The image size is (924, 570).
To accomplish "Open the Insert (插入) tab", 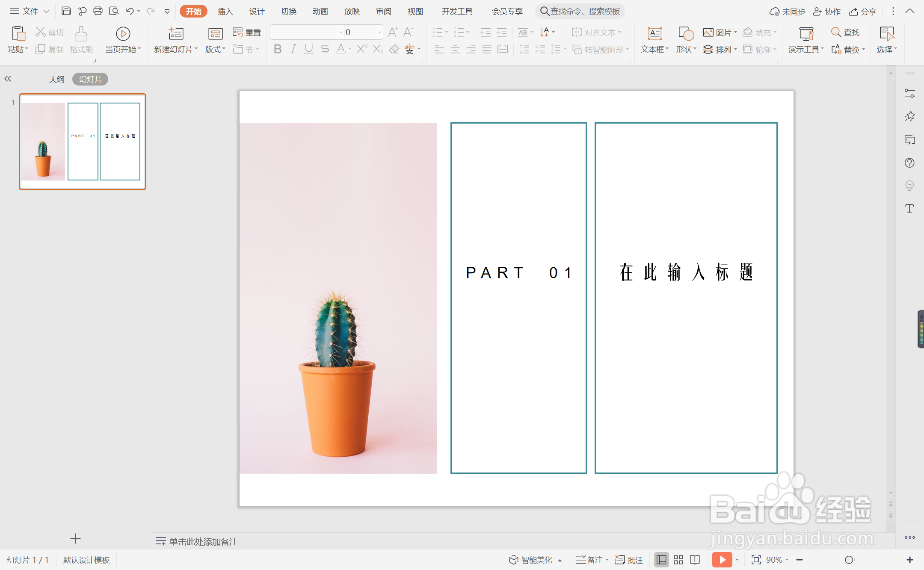I will [x=225, y=11].
